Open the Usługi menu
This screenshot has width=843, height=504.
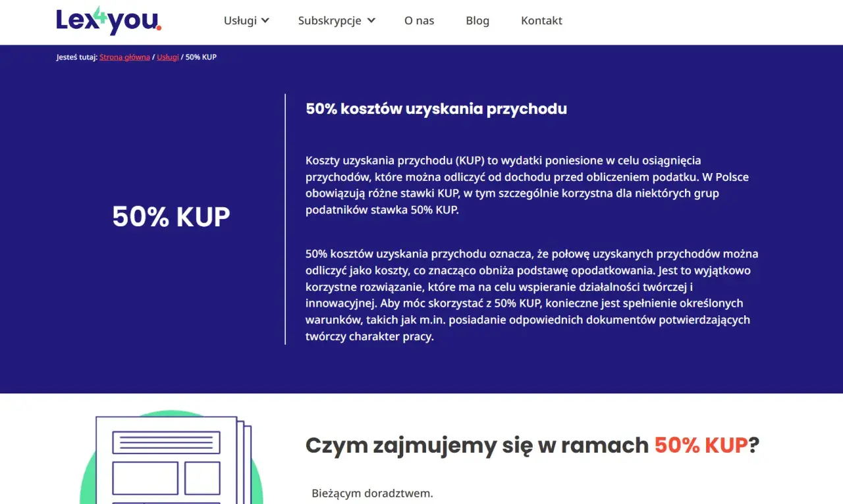click(240, 20)
